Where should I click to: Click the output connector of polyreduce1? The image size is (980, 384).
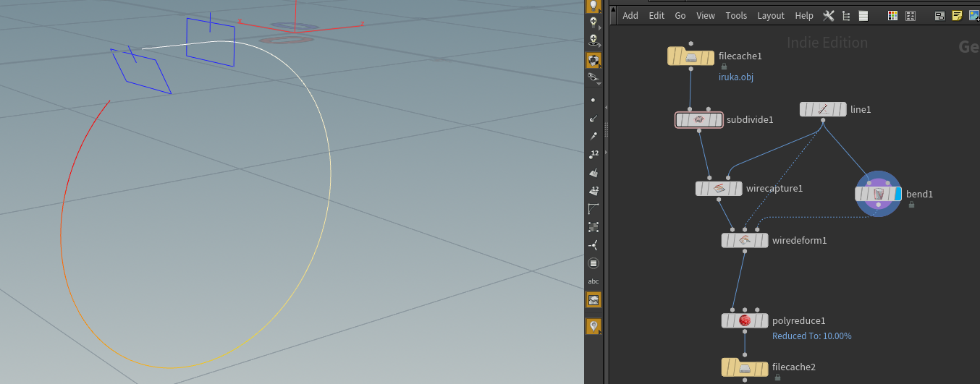745,332
